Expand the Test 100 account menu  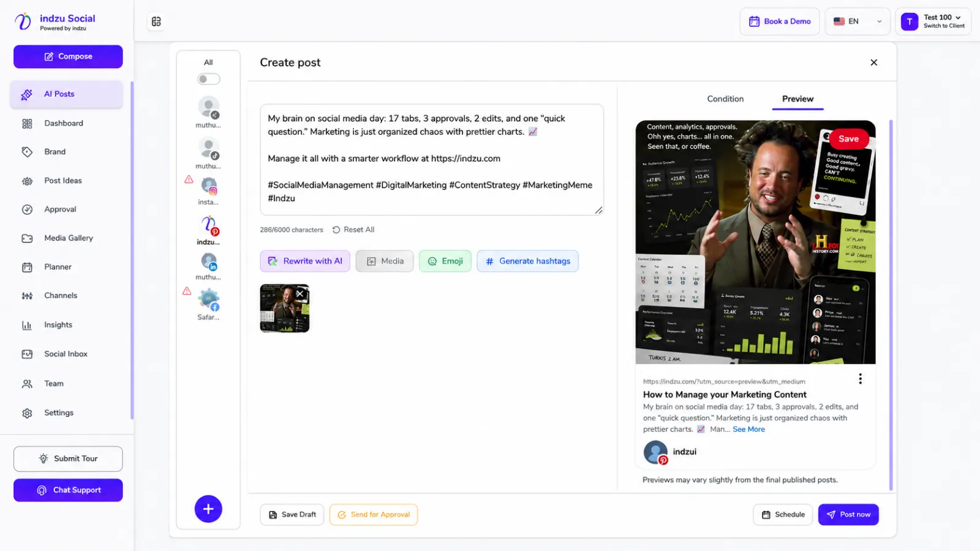pyautogui.click(x=933, y=21)
